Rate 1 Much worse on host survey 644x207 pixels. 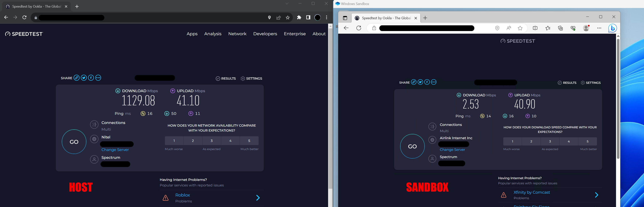click(x=174, y=141)
